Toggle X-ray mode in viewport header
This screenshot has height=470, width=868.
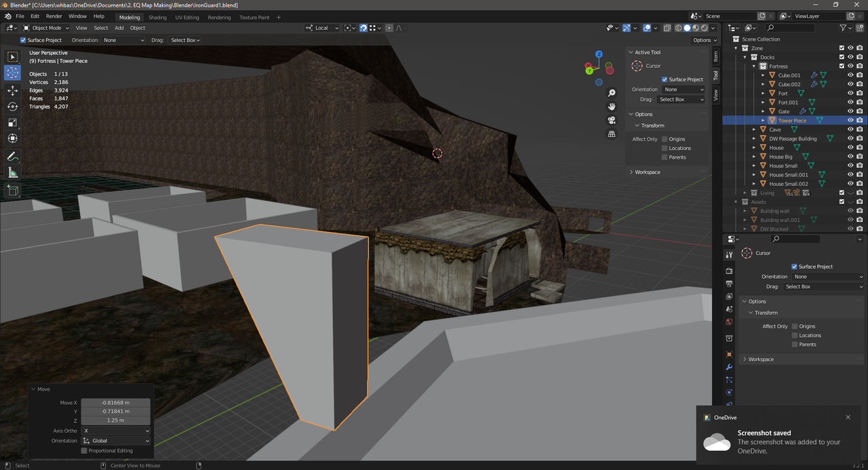(x=667, y=28)
